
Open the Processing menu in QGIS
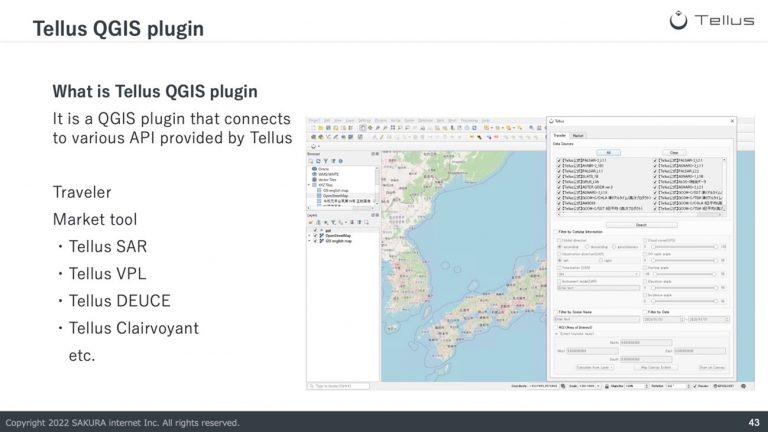[x=469, y=120]
